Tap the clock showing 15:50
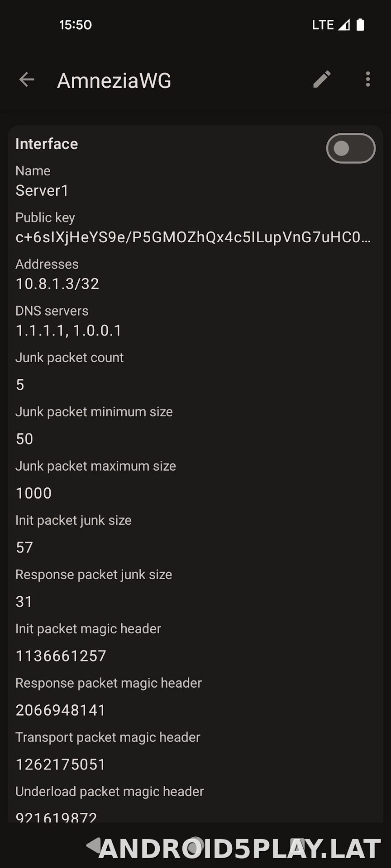391x868 pixels. click(x=76, y=25)
